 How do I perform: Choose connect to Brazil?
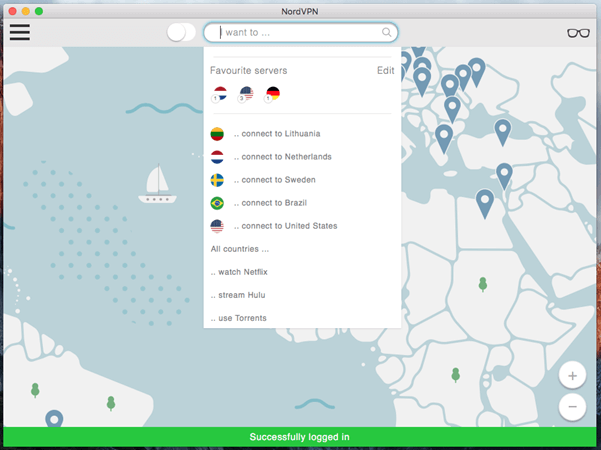(270, 203)
